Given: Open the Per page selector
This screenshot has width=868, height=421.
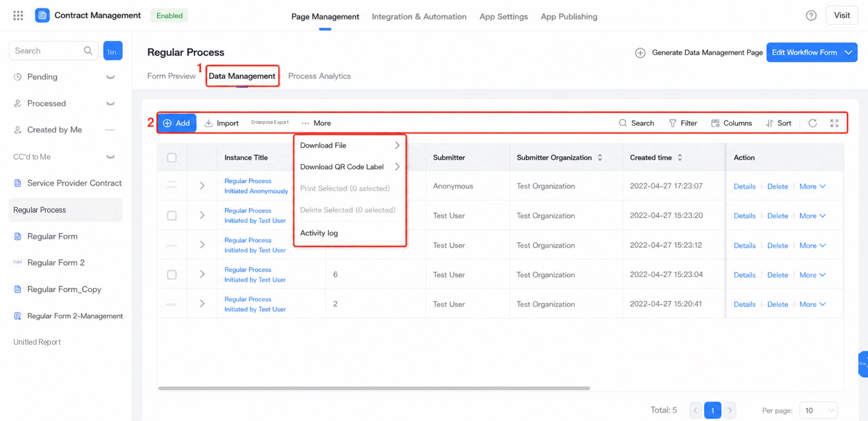Looking at the screenshot, I should click(x=819, y=410).
